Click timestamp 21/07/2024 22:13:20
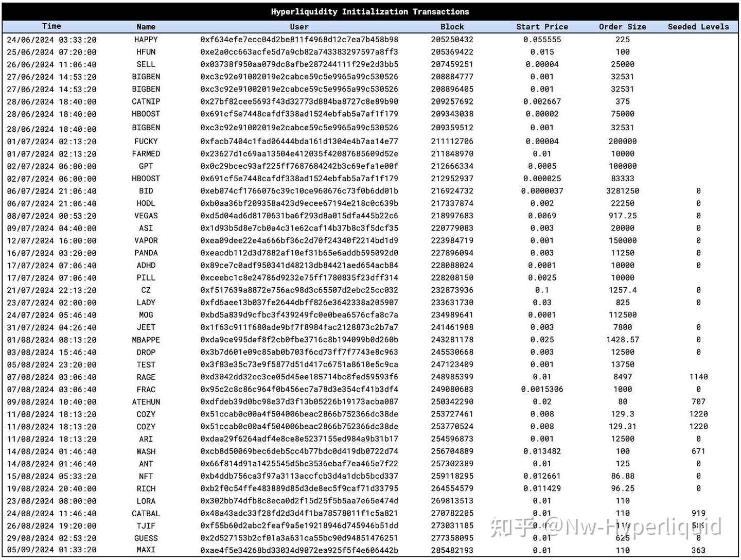This screenshot has width=741, height=560. pos(51,290)
